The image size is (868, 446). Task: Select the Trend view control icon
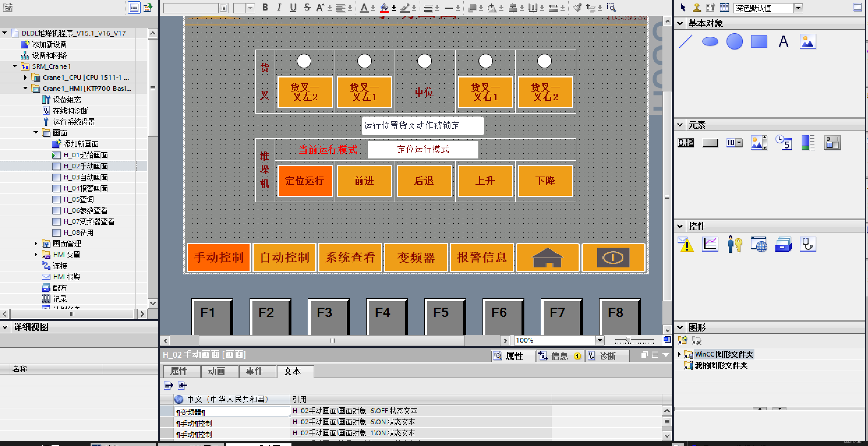710,244
